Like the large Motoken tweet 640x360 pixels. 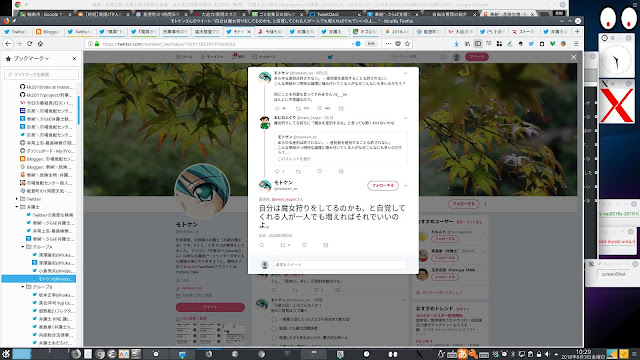coord(304,245)
